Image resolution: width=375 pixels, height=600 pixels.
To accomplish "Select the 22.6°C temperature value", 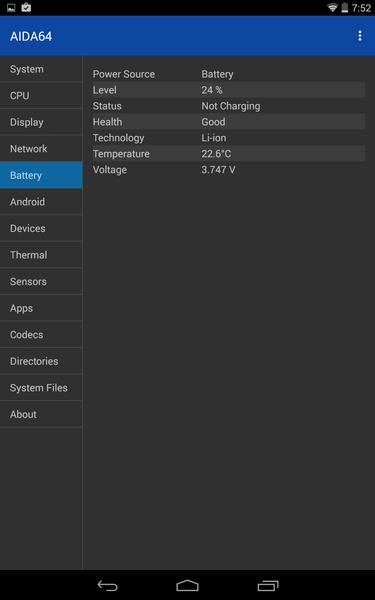I will coord(216,154).
